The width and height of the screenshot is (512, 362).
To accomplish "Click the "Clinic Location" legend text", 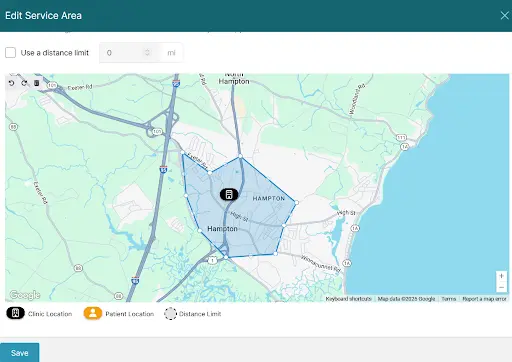I will 50,314.
